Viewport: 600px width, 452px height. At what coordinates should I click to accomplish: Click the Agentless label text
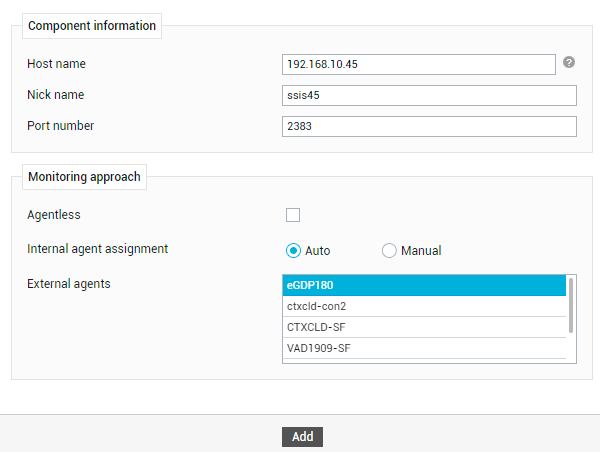(54, 215)
